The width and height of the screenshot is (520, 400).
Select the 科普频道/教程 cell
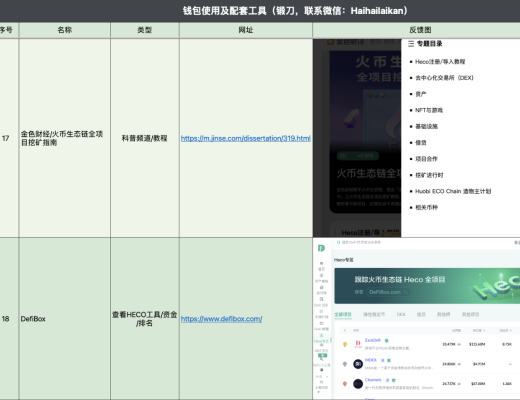tap(145, 138)
